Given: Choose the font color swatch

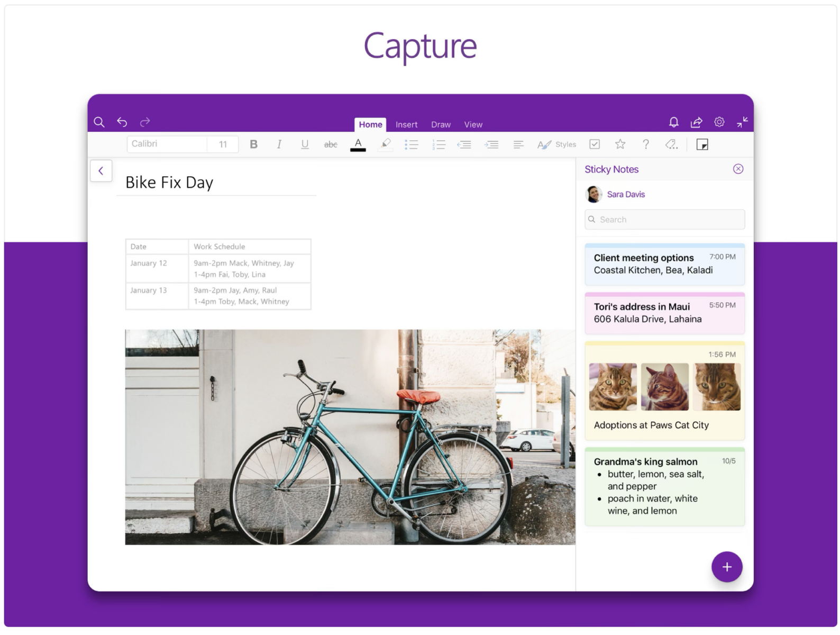Looking at the screenshot, I should coord(358,144).
